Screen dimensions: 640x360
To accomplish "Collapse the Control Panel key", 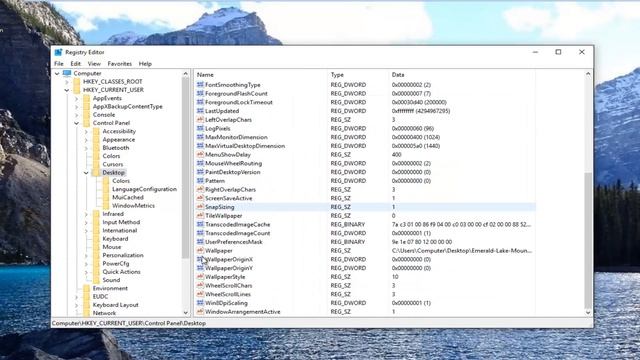I will 77,123.
